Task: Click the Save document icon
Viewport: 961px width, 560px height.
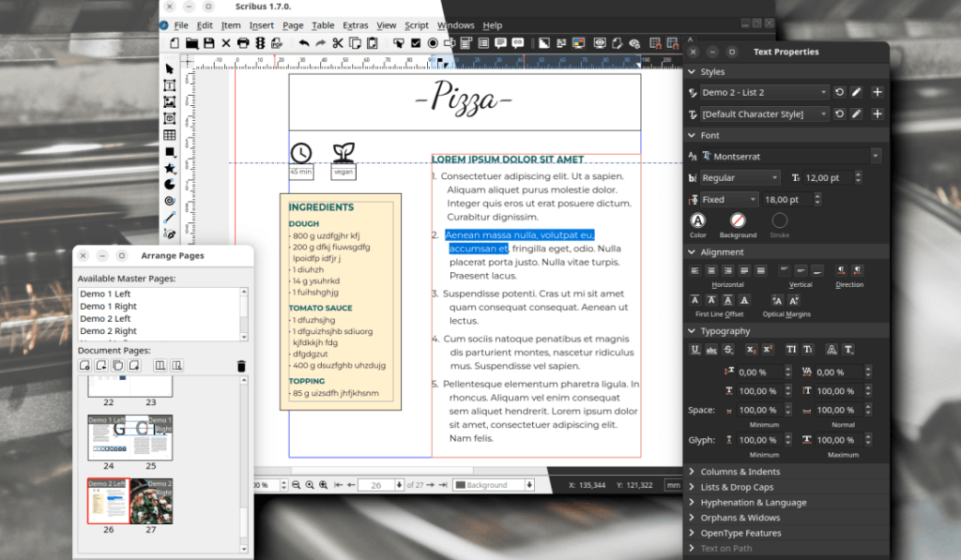Action: pyautogui.click(x=209, y=43)
